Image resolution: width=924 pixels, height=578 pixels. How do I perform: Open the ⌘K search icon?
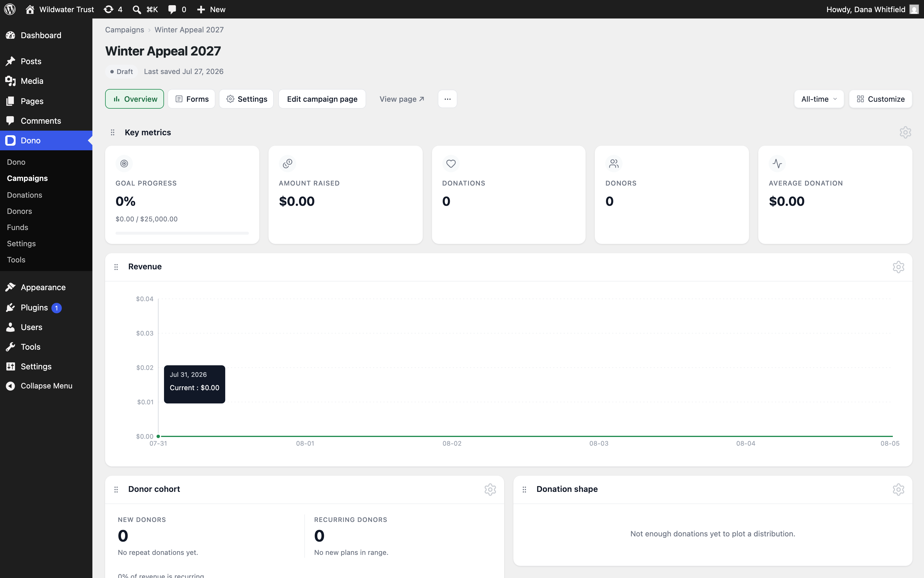pos(145,9)
